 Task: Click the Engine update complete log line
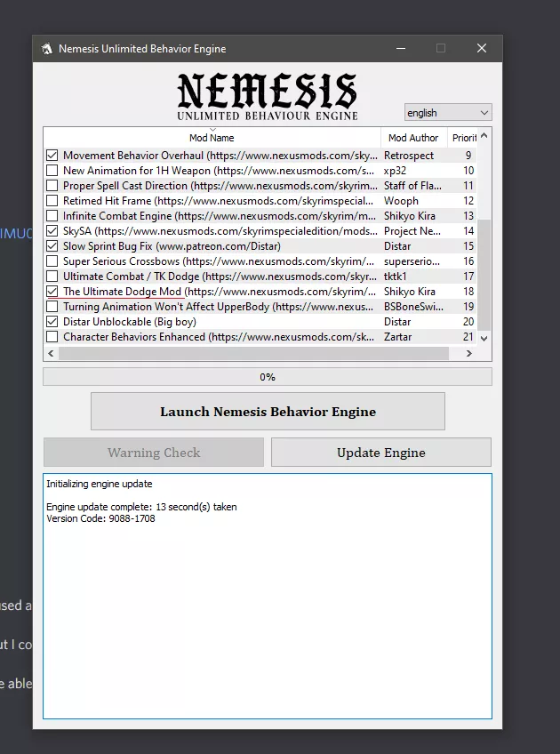(141, 507)
